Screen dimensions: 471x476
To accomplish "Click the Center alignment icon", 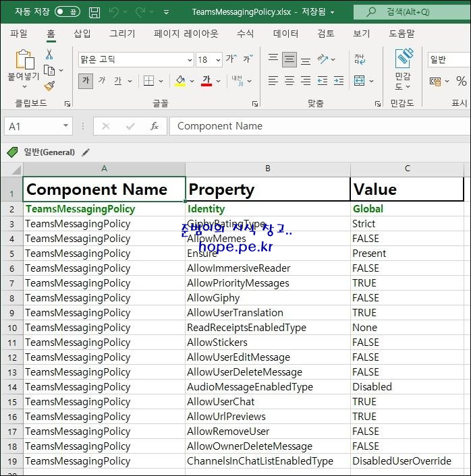I will [x=289, y=81].
